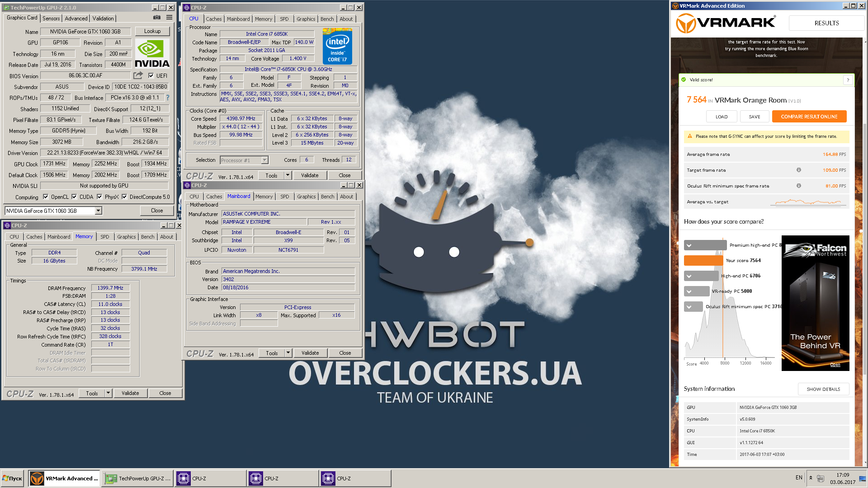Open the Validation tab in GPU-Z

pyautogui.click(x=103, y=18)
